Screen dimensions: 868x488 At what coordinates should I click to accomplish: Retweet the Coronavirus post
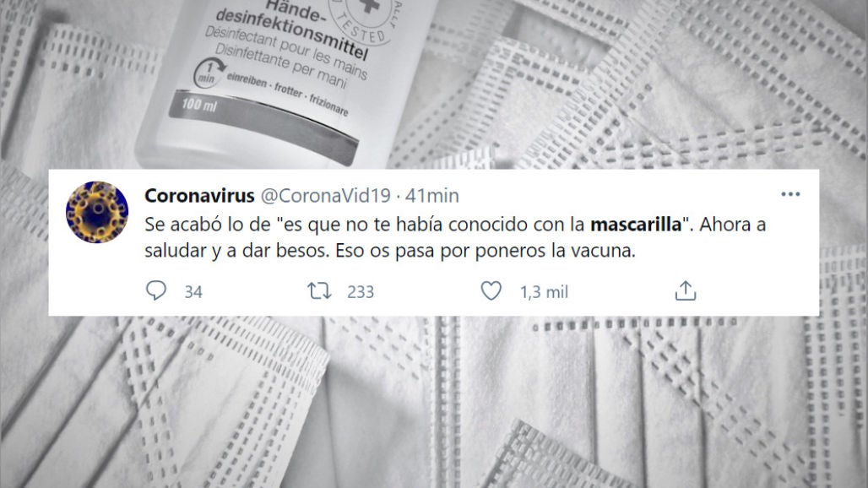[x=319, y=291]
